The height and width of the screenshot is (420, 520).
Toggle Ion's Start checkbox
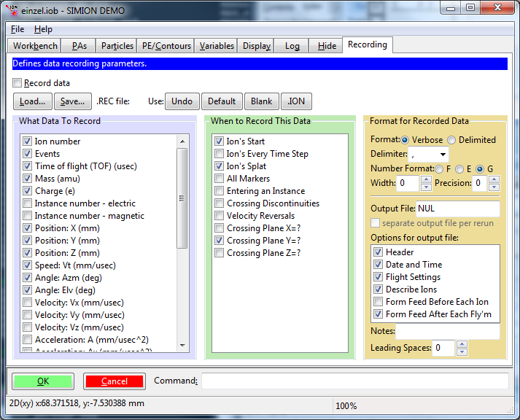(220, 141)
